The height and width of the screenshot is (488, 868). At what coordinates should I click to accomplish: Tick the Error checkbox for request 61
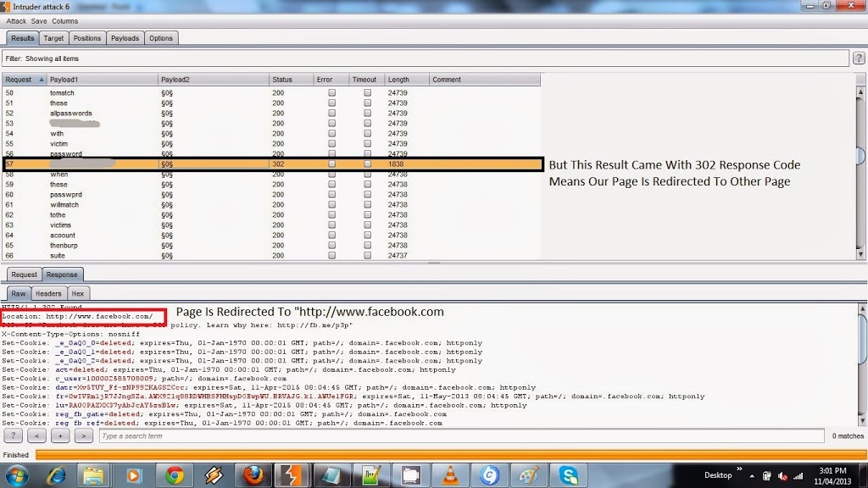[x=331, y=205]
